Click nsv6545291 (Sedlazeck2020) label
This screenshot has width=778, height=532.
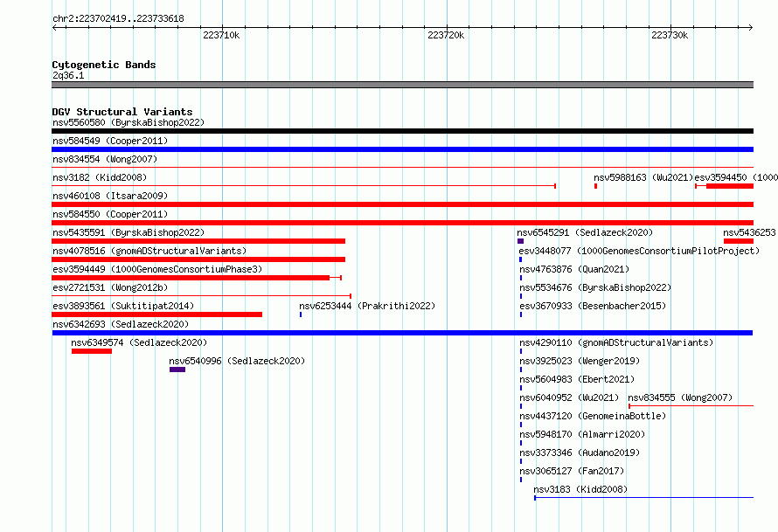(x=585, y=232)
